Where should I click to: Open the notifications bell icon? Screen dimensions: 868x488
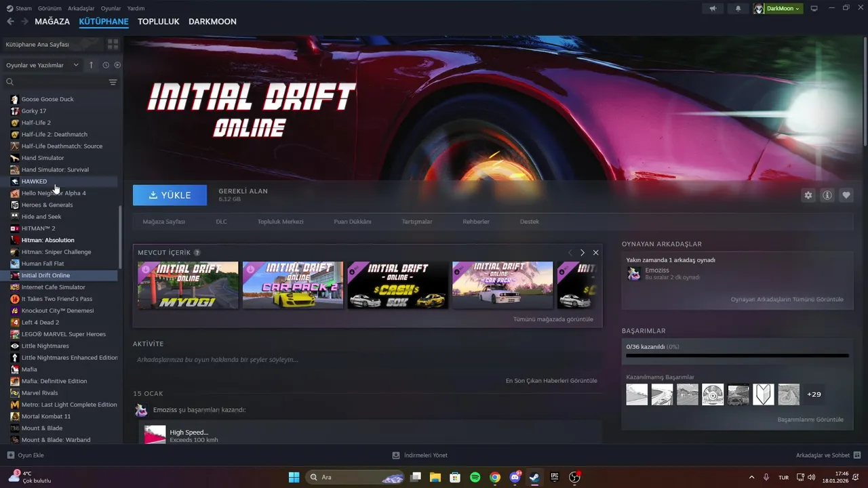pyautogui.click(x=738, y=9)
